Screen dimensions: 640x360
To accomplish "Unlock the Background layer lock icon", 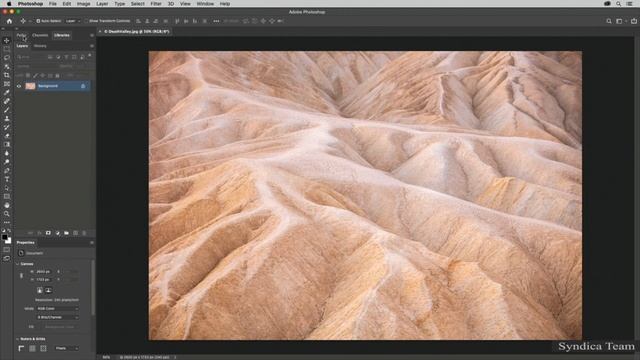I will coord(83,86).
